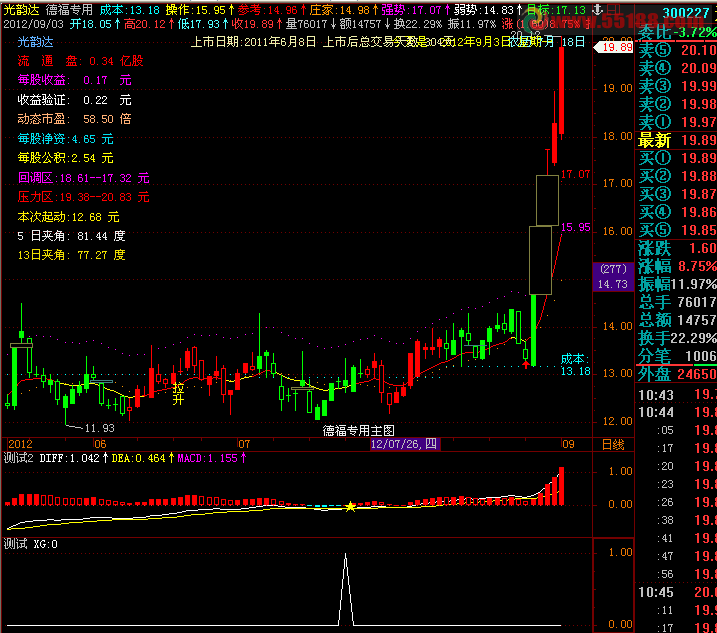Click the 19.89 current price tag on axis

click(x=614, y=47)
